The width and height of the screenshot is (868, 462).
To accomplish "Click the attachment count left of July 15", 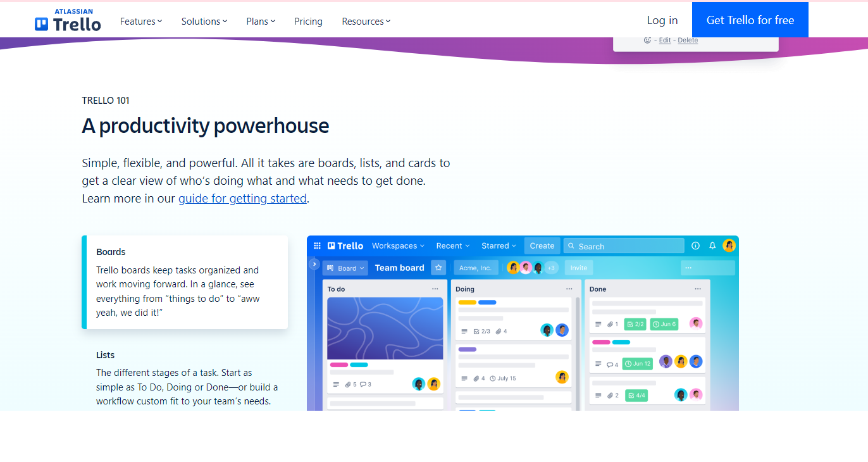I will pos(479,378).
